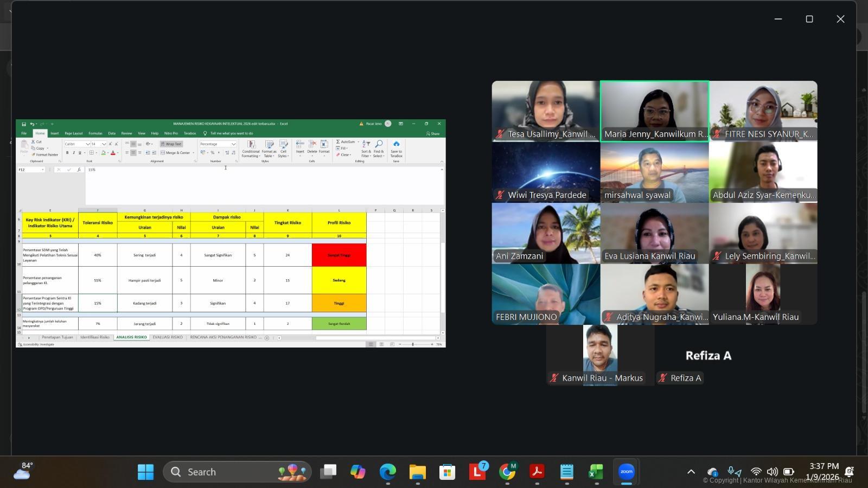Click the Share button in Excel
Viewport: 868px width, 488px height.
coord(433,133)
